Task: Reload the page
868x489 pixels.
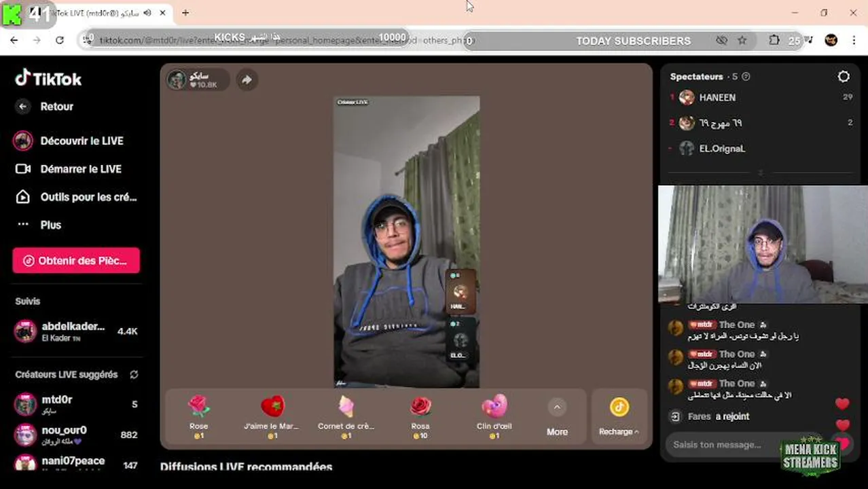Action: click(x=60, y=41)
